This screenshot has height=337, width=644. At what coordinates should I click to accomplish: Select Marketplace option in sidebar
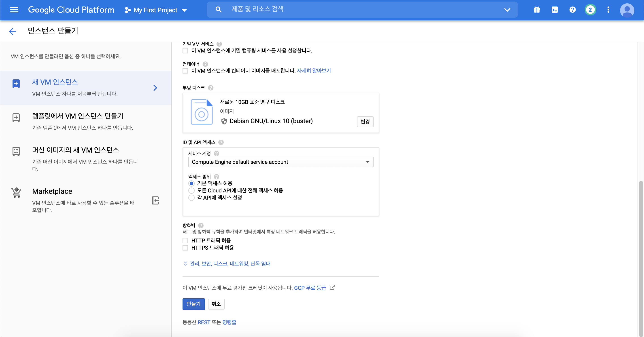click(x=52, y=191)
